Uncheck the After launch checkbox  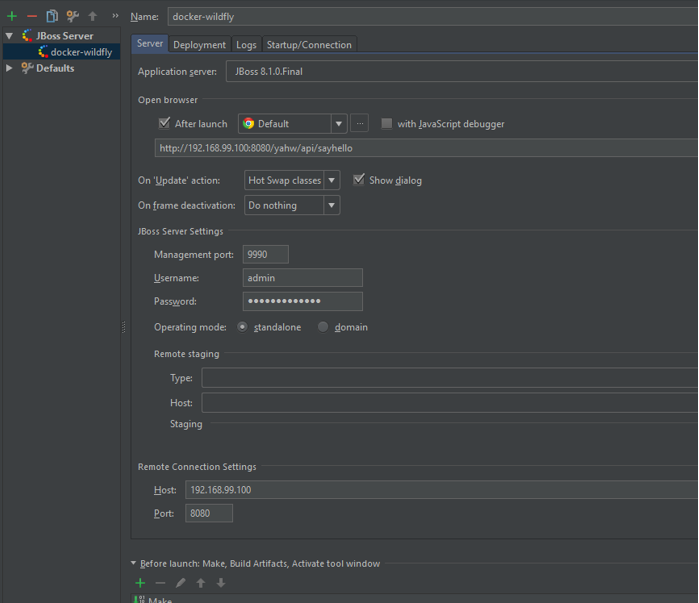164,124
